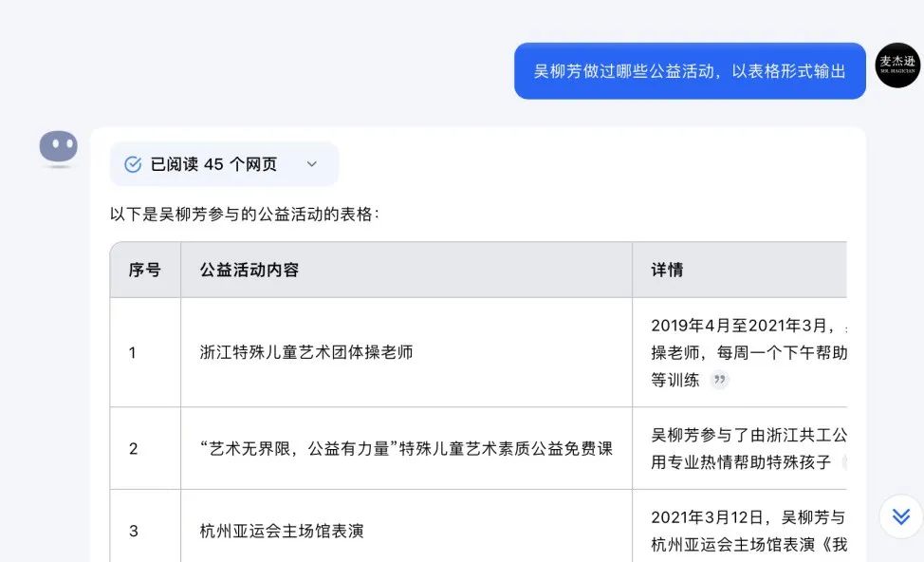Click the citation quote icon after 等训练
Image resolution: width=924 pixels, height=562 pixels.
point(719,380)
